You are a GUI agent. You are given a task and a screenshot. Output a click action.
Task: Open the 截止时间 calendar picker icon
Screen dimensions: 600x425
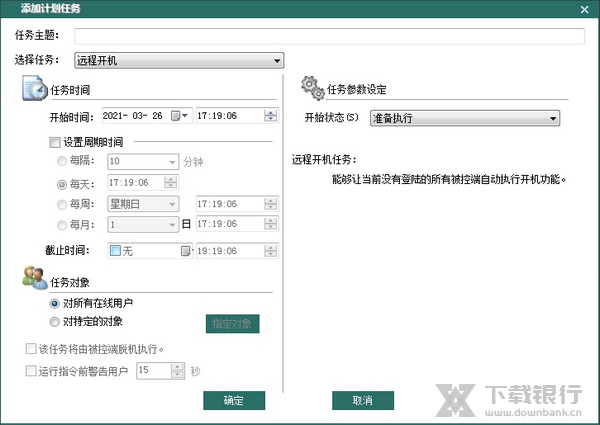click(186, 251)
